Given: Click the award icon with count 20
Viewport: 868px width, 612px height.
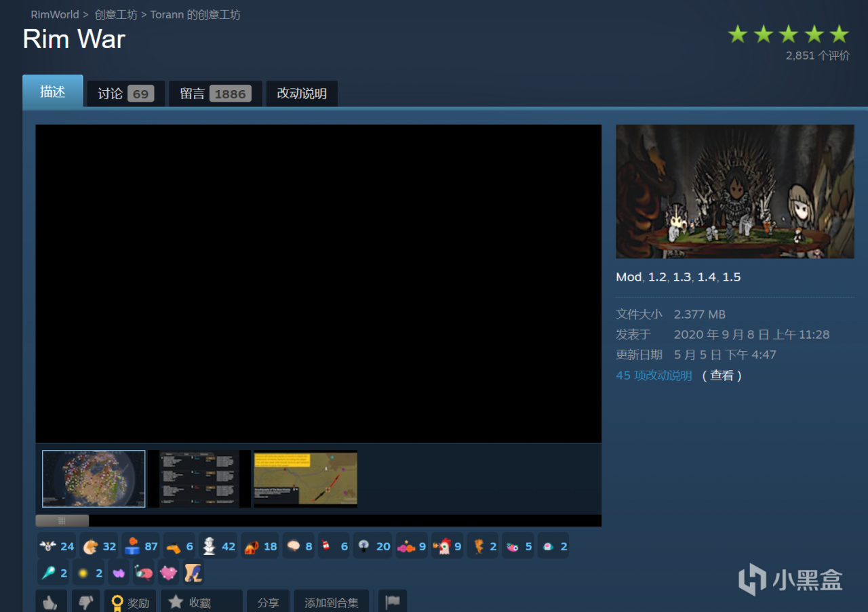Looking at the screenshot, I should point(373,546).
